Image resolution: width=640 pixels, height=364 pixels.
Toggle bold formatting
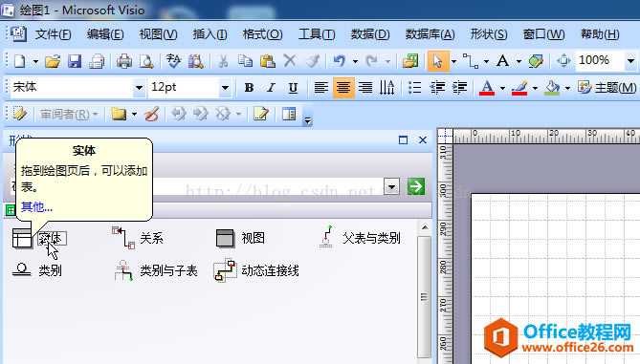tap(249, 88)
